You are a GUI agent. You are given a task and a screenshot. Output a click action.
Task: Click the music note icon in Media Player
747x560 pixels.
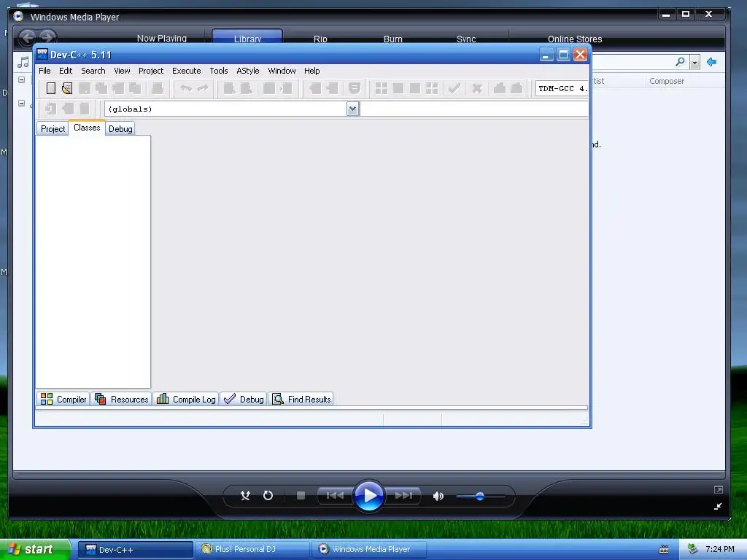click(x=23, y=63)
